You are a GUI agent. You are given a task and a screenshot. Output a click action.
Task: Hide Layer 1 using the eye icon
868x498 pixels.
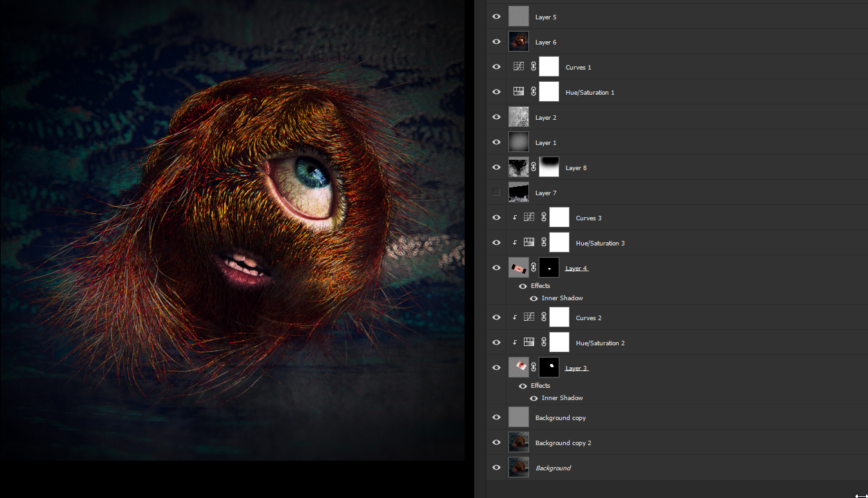(496, 142)
